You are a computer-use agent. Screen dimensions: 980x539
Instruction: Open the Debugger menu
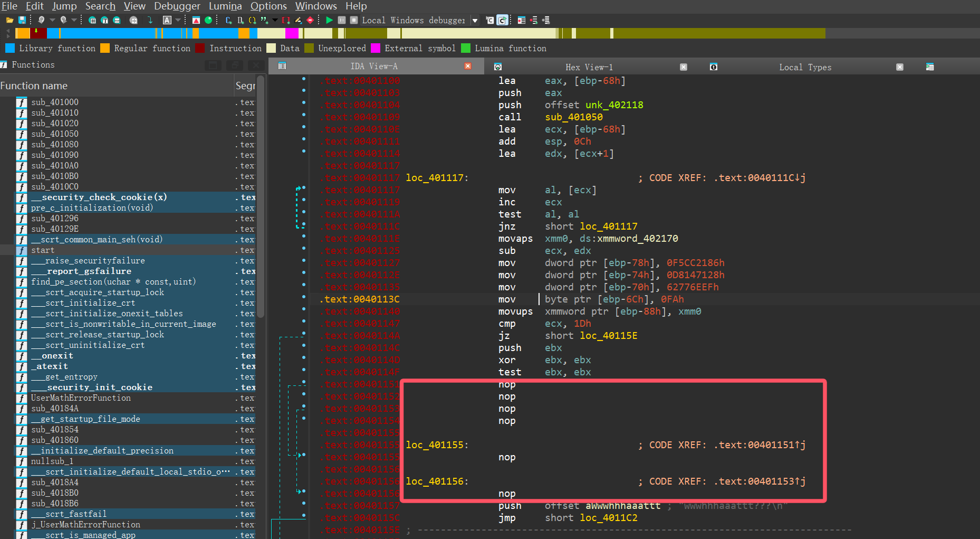point(177,6)
